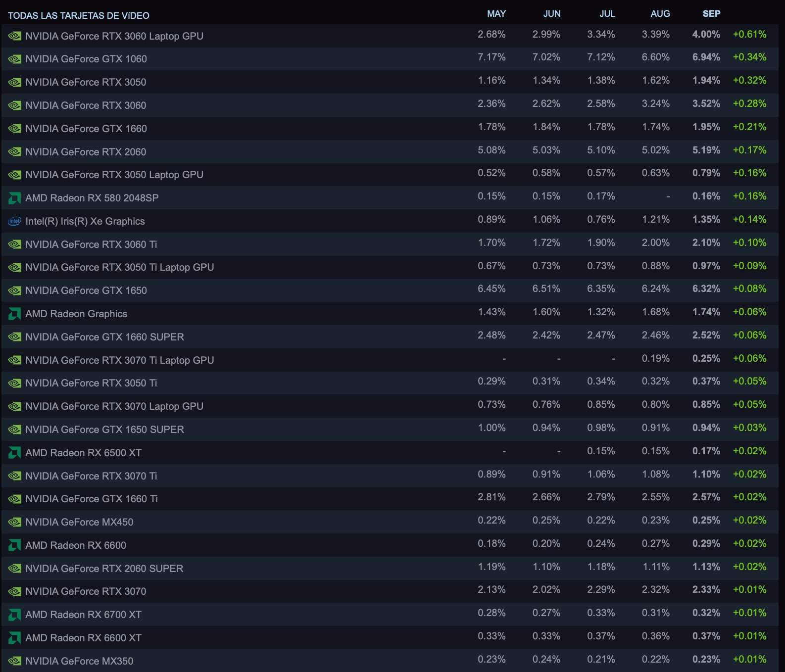Select the AMD Radeon RX 6600 row name

[76, 545]
